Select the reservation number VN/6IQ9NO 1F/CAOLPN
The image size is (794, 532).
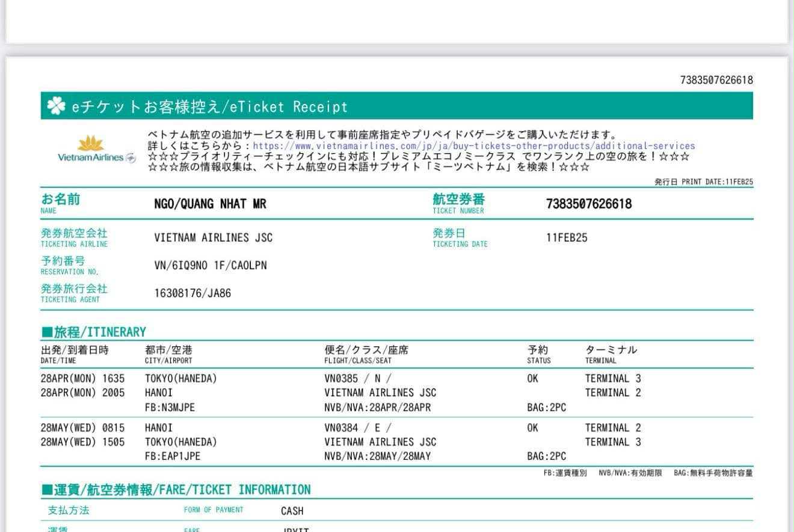click(x=210, y=265)
